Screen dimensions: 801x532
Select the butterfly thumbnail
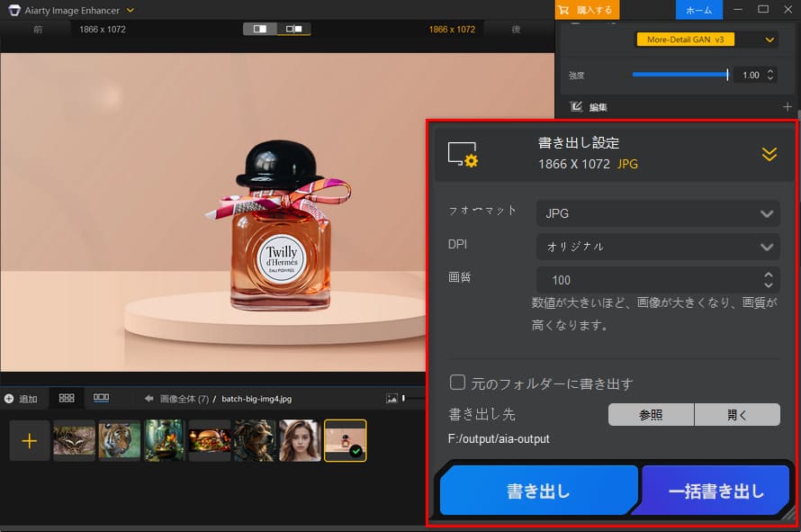coord(74,440)
